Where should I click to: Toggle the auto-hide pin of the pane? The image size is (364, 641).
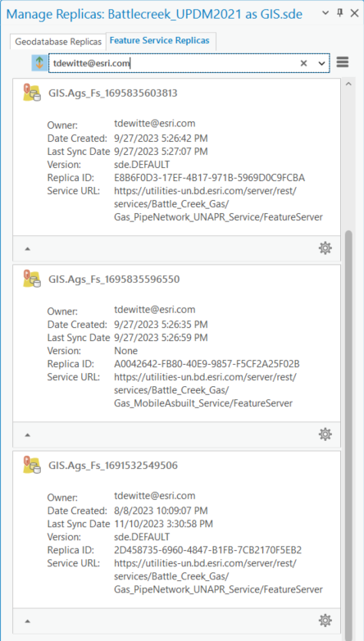tap(339, 12)
